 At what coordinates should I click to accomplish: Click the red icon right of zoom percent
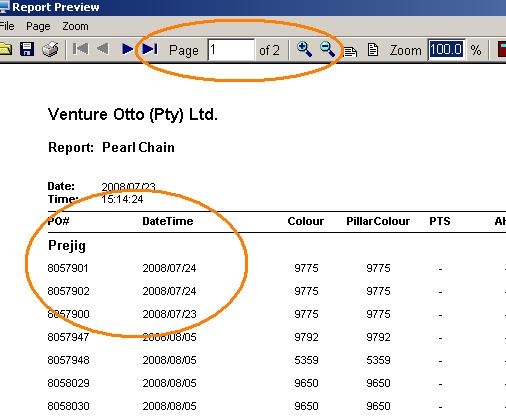tap(502, 49)
